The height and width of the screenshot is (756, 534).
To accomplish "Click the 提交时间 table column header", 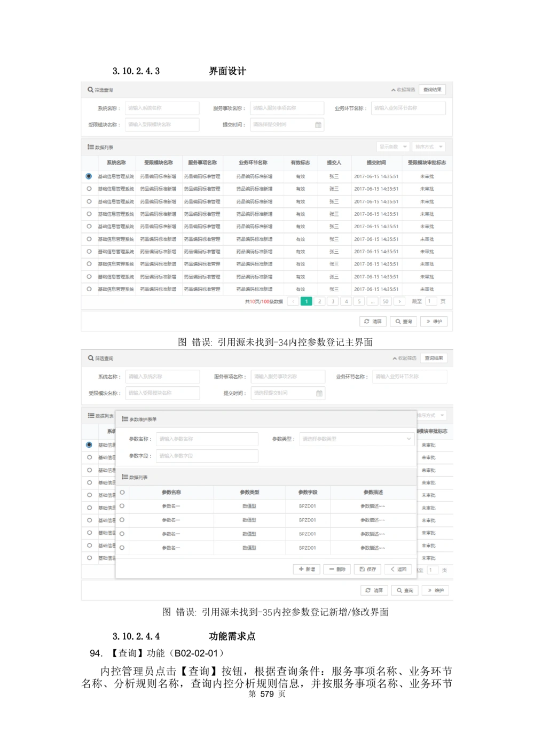I will coord(376,162).
